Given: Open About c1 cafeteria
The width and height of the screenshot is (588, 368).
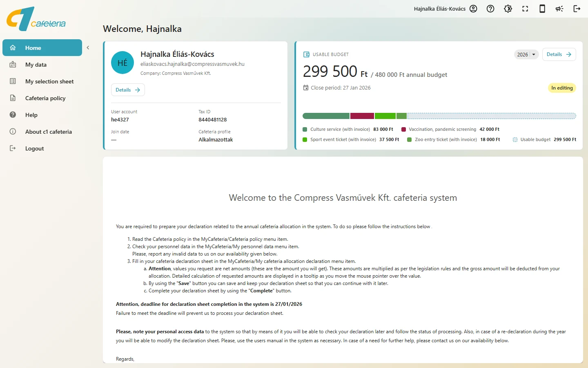Looking at the screenshot, I should (42, 132).
